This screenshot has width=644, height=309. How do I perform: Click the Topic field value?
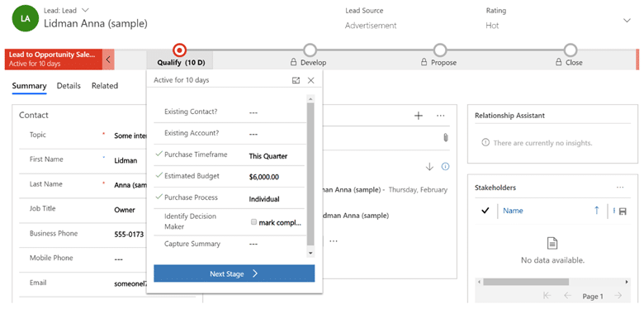coord(130,135)
